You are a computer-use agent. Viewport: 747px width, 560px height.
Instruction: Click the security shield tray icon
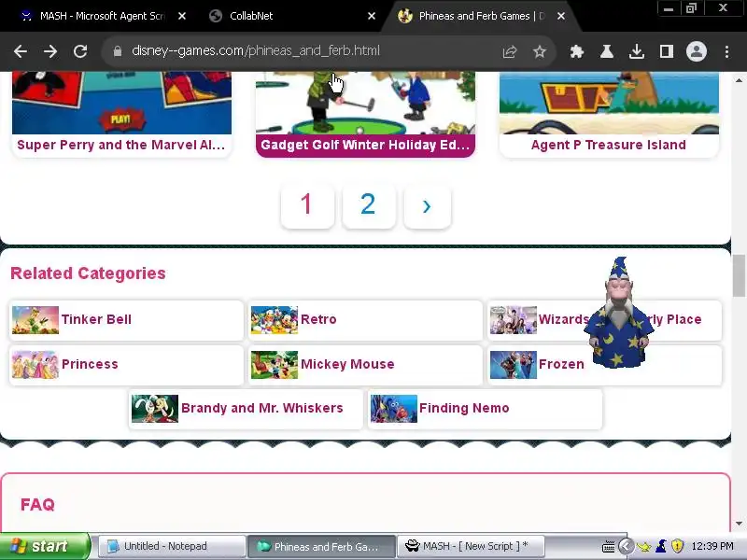tap(678, 546)
